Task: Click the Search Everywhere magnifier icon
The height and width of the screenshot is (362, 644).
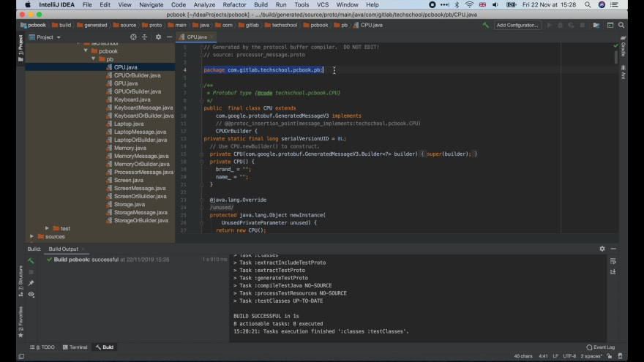Action: [x=621, y=25]
